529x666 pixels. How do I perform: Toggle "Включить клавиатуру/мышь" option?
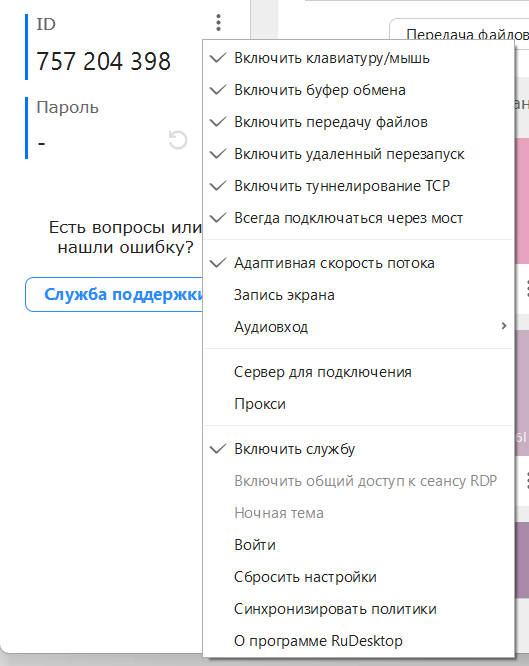click(x=359, y=58)
